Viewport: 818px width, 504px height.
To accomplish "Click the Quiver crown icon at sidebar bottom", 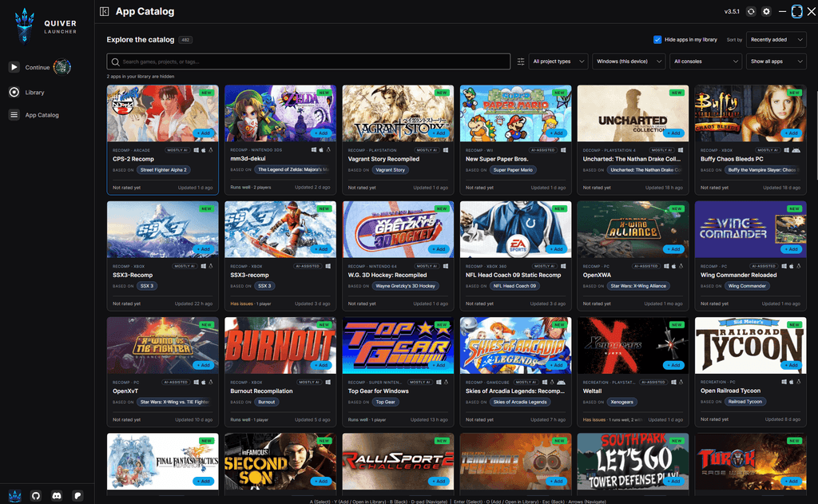I will (14, 496).
